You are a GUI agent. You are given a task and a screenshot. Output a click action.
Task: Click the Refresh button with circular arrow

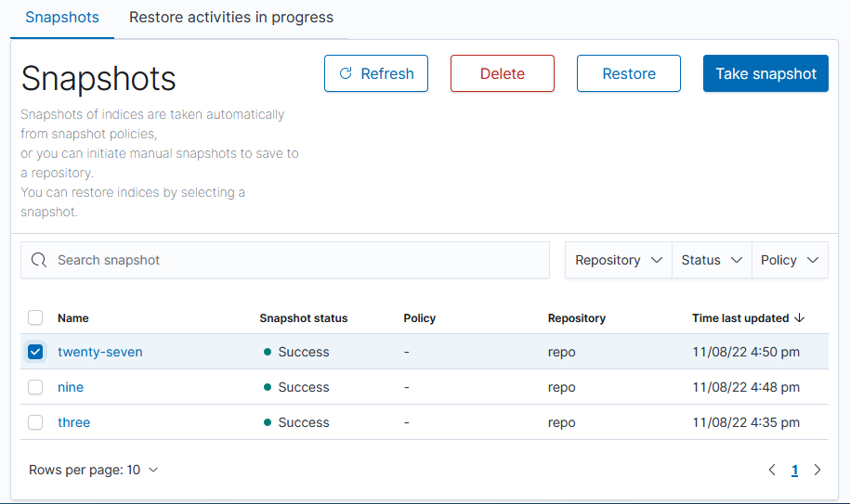pyautogui.click(x=375, y=74)
